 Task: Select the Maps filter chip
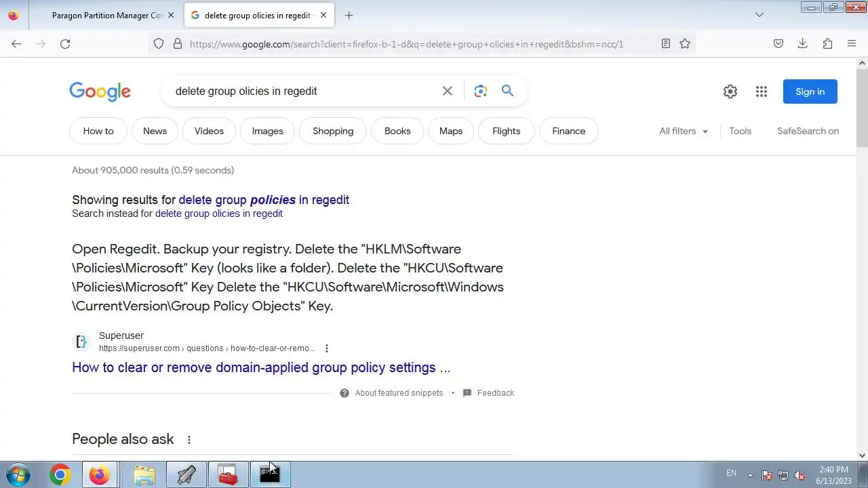click(451, 131)
